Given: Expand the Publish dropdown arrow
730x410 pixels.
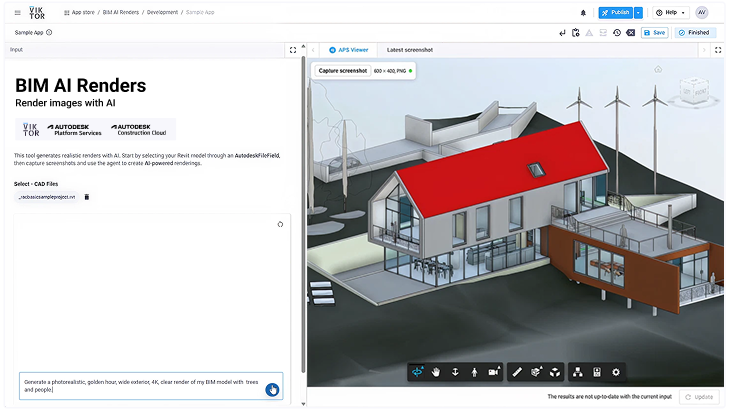Looking at the screenshot, I should [x=638, y=13].
